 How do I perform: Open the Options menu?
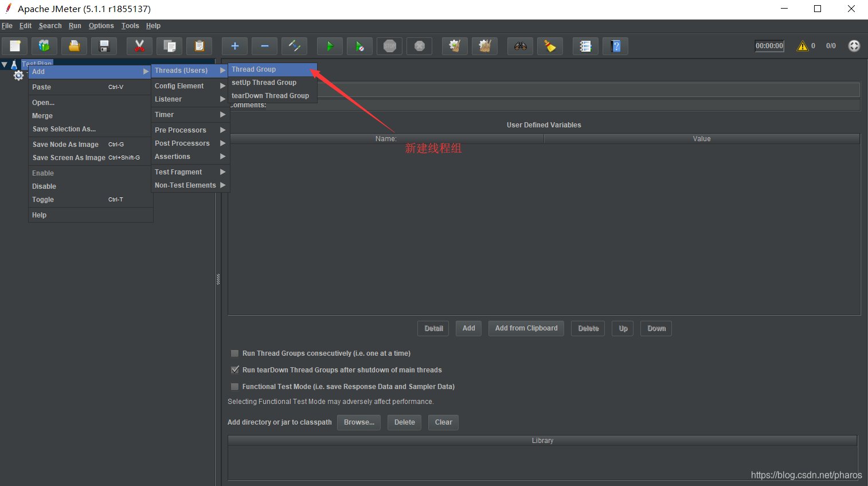[101, 26]
